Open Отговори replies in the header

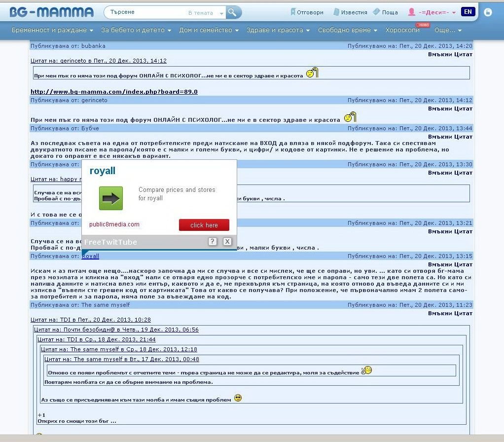coord(307,12)
